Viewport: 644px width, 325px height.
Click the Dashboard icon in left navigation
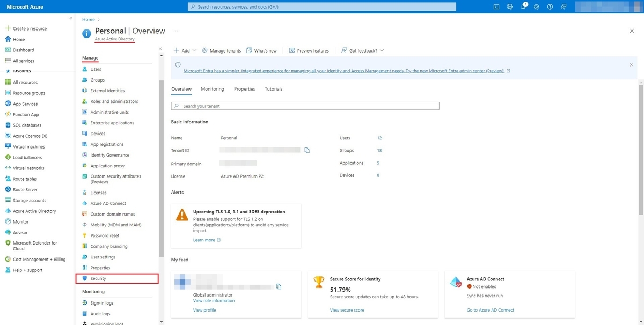coord(8,50)
